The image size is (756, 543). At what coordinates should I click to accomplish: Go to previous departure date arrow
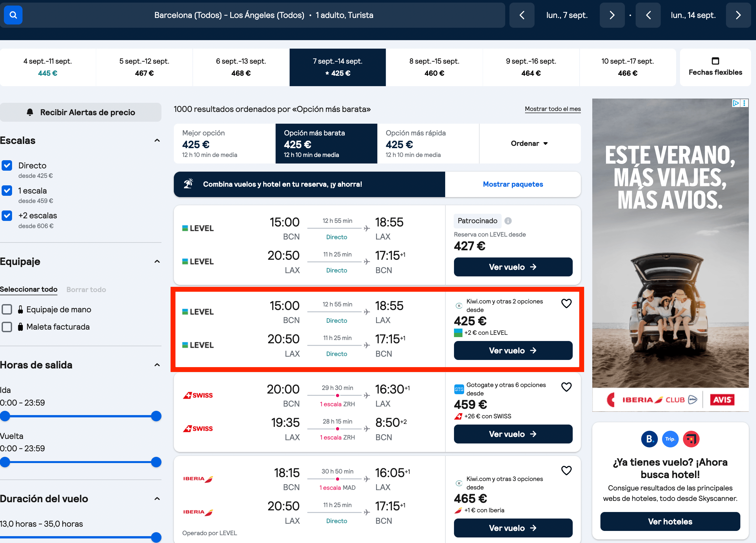pos(522,15)
